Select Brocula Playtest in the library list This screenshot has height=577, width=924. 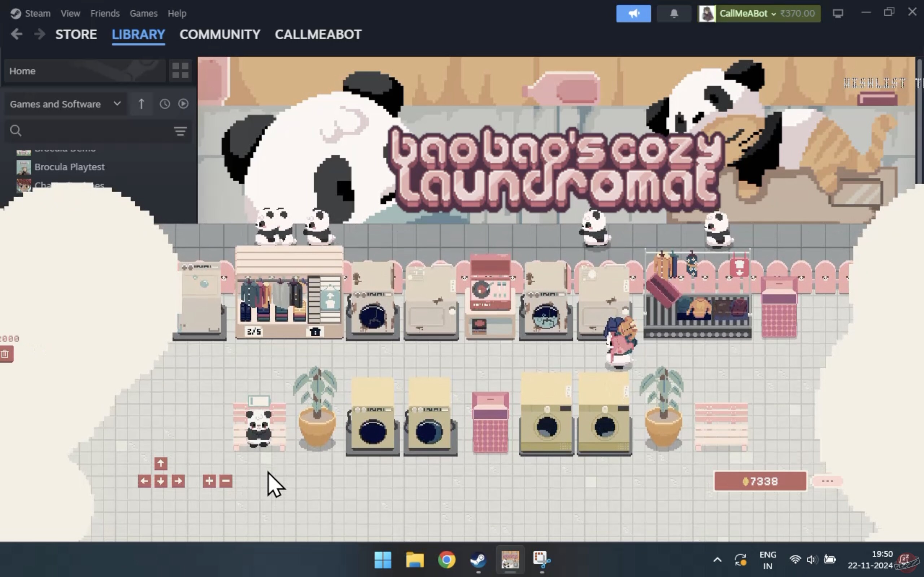pyautogui.click(x=70, y=167)
